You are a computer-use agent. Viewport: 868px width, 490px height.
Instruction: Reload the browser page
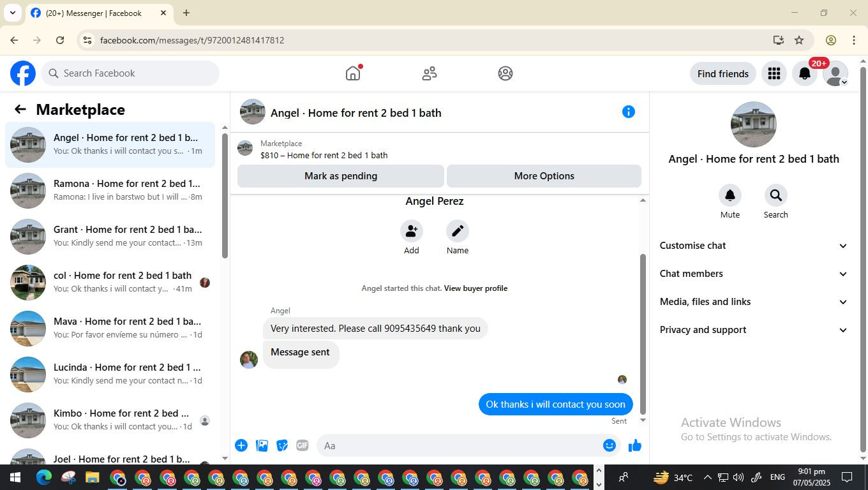click(x=60, y=40)
